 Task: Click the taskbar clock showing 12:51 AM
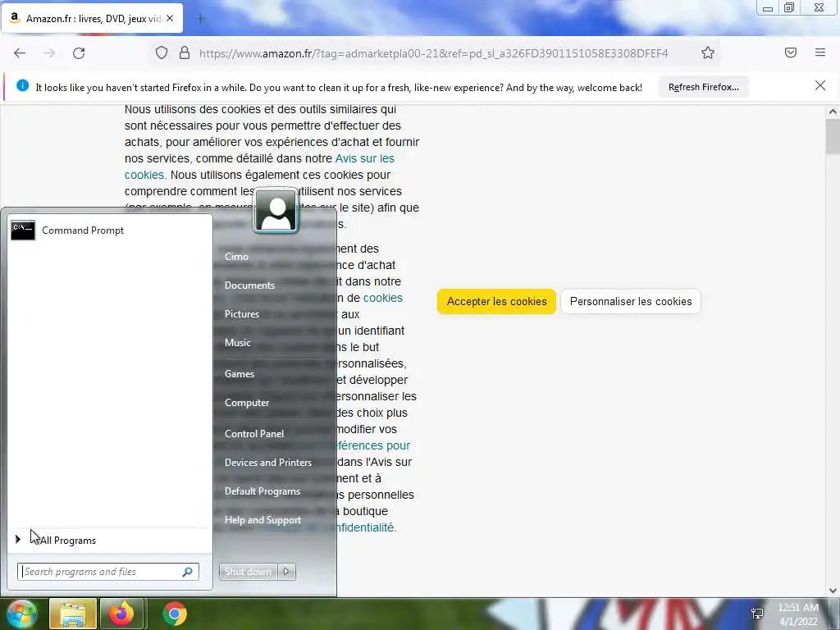pyautogui.click(x=797, y=614)
